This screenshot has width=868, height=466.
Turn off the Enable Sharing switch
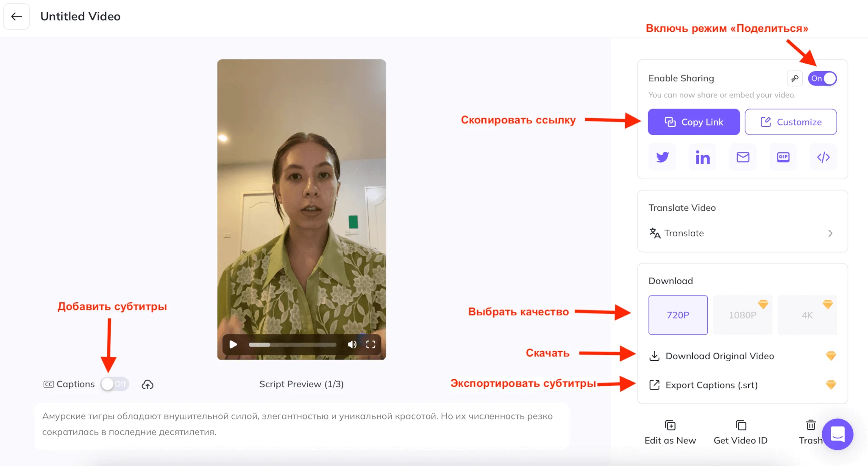pyautogui.click(x=822, y=78)
